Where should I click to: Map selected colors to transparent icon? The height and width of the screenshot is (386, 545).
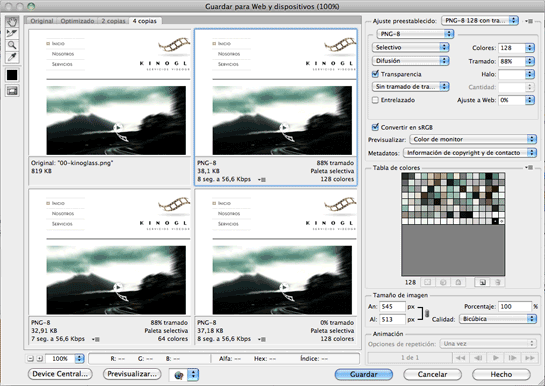click(x=428, y=282)
